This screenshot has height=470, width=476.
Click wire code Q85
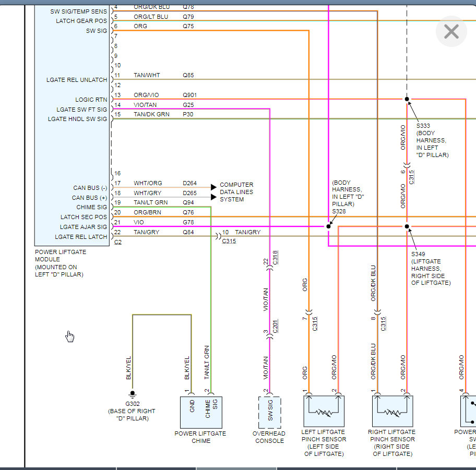coord(188,75)
